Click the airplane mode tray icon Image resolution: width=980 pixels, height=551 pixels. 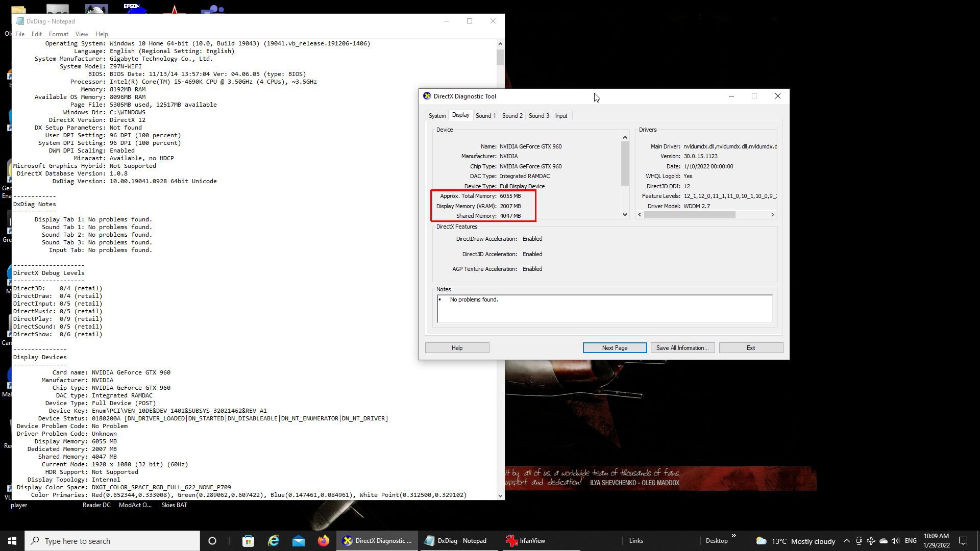pyautogui.click(x=871, y=541)
